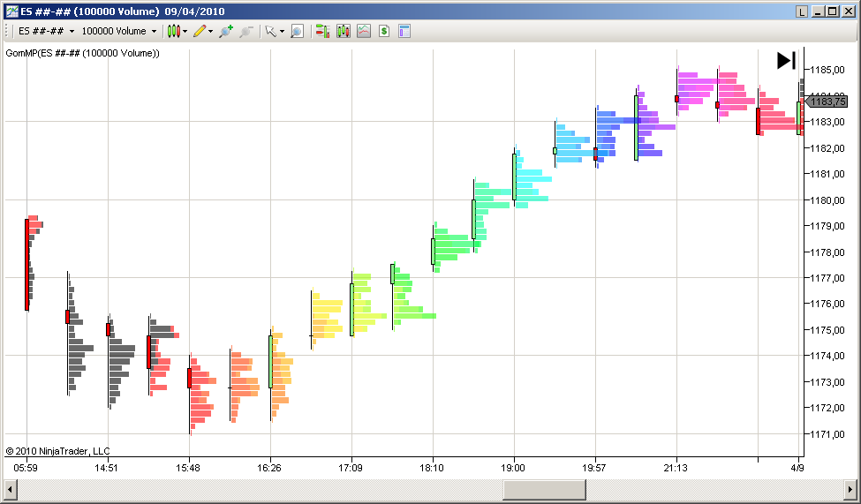
Task: Open the 100000 Volume interval dropdown
Action: (119, 31)
